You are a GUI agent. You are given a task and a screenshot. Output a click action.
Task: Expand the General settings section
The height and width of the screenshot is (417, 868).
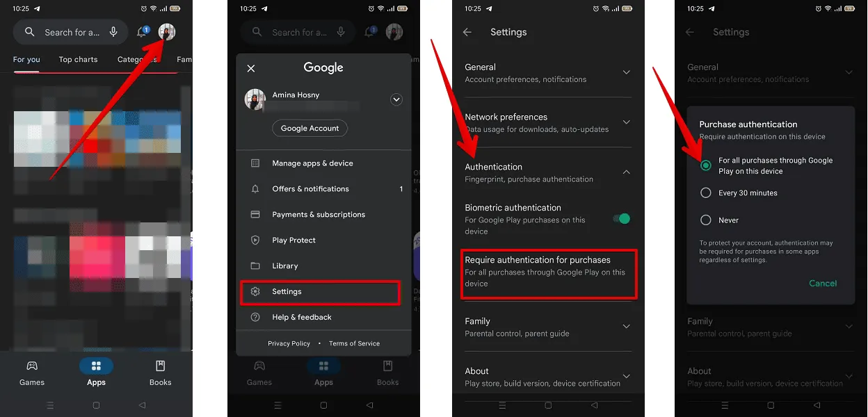548,73
